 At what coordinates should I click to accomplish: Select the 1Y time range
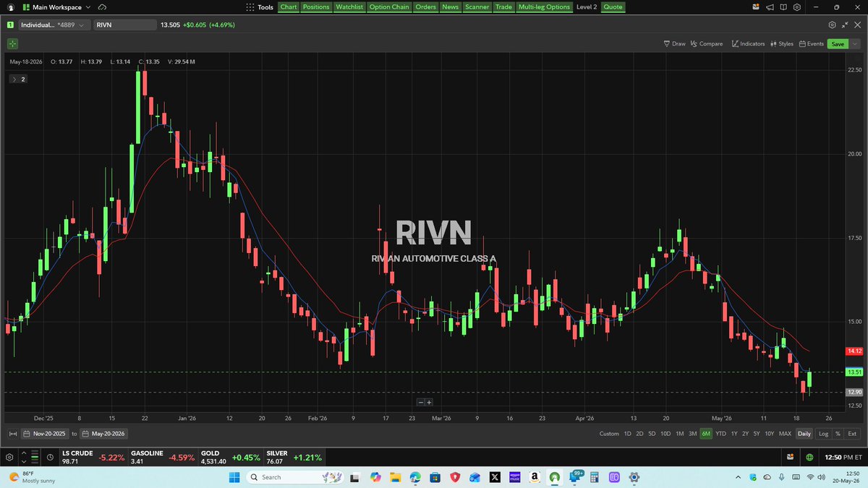[734, 434]
